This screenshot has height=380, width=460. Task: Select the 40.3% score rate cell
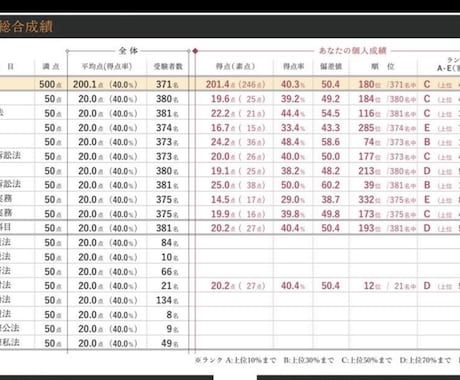pos(293,84)
